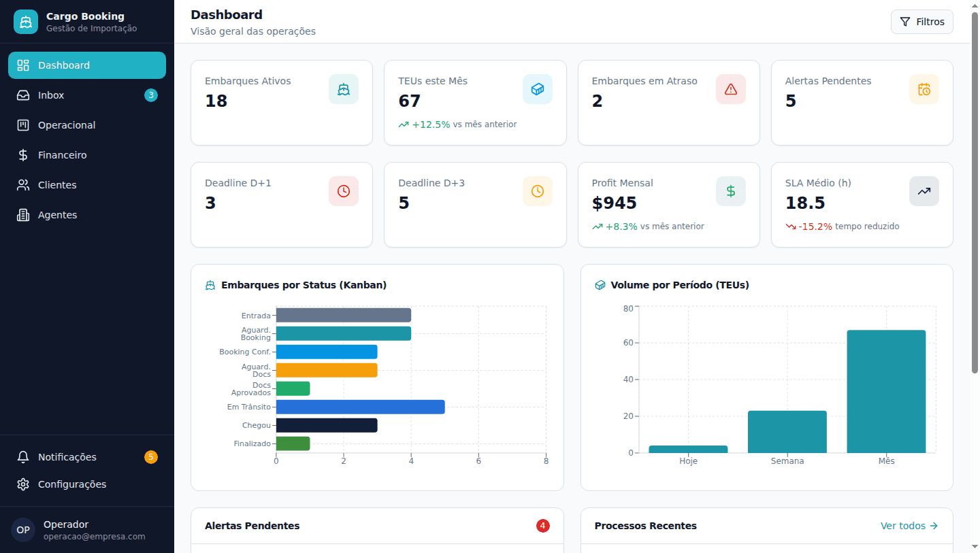Viewport: 980px width, 553px height.
Task: Click the SLA Médio value 18.5
Action: coord(805,203)
